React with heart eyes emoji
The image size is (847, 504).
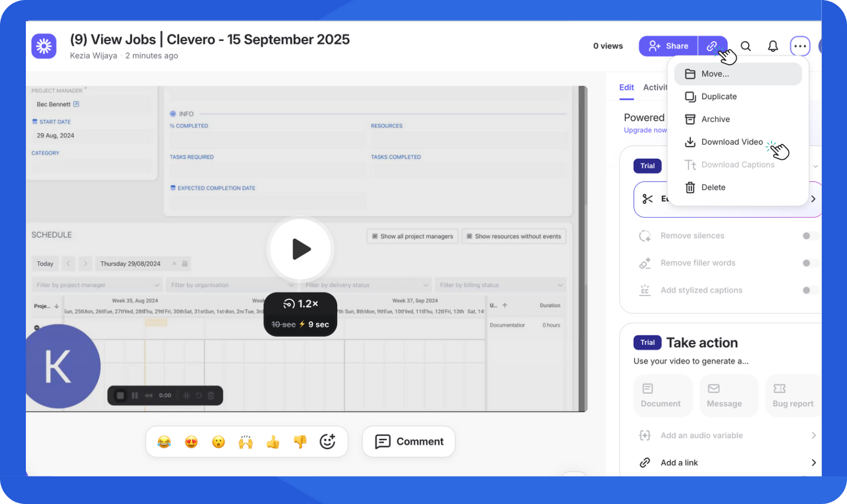tap(191, 442)
